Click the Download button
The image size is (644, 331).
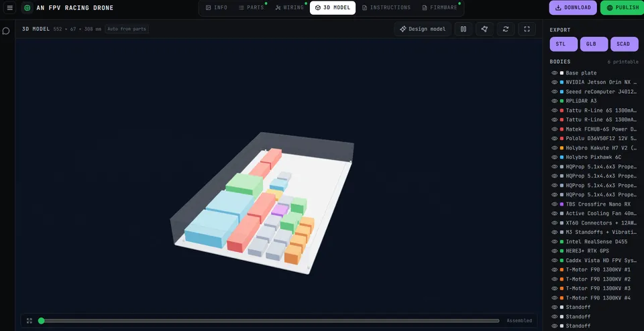pyautogui.click(x=573, y=8)
